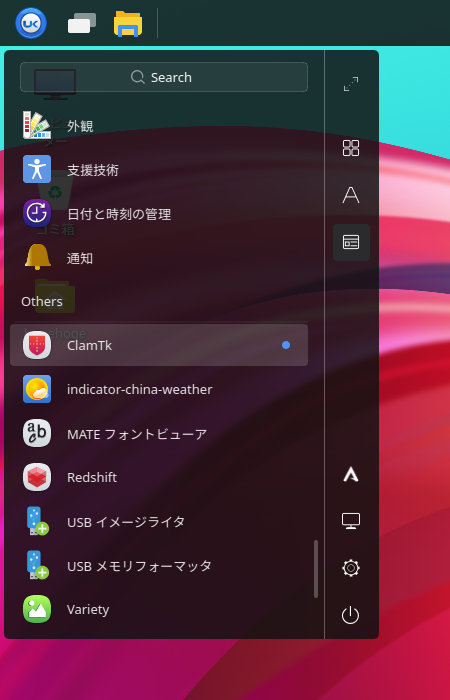The height and width of the screenshot is (700, 450).
Task: Expand the start menu to fullscreen
Action: coord(351,84)
